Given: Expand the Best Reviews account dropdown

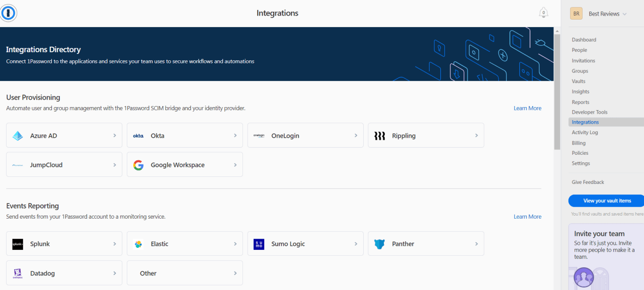Looking at the screenshot, I should coord(604,14).
